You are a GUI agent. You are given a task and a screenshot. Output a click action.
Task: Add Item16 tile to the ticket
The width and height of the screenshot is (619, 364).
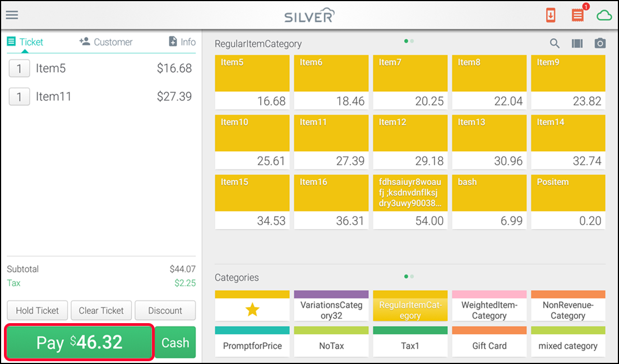coord(331,202)
